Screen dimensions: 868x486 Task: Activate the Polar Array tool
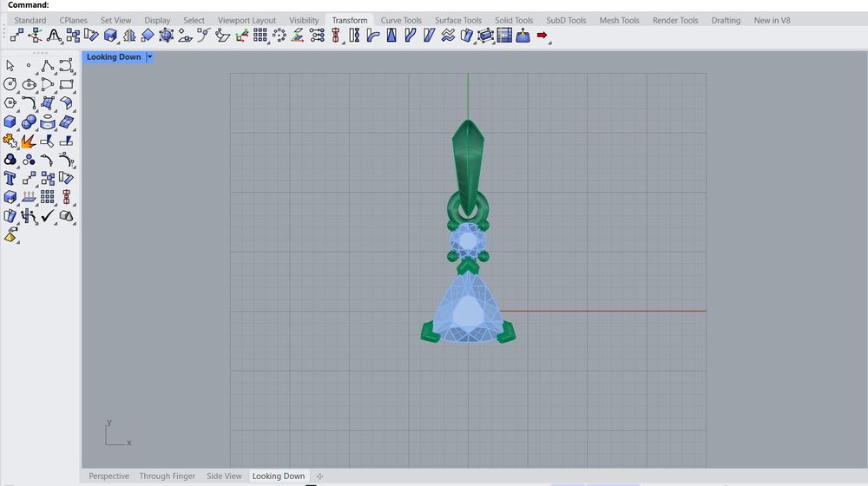(x=279, y=36)
